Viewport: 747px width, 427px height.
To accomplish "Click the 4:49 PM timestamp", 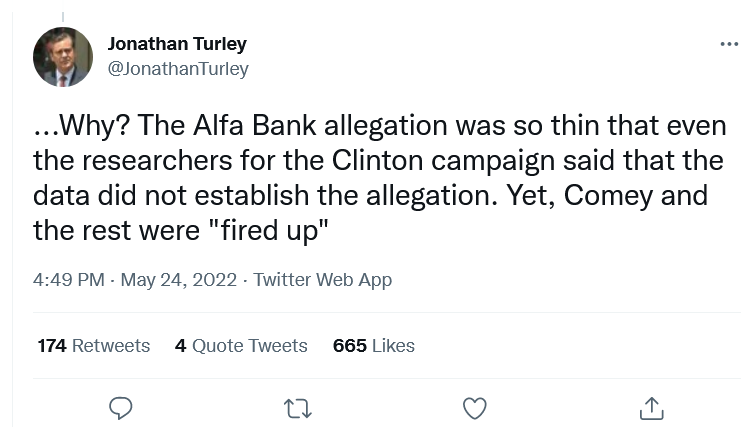I will pos(69,280).
